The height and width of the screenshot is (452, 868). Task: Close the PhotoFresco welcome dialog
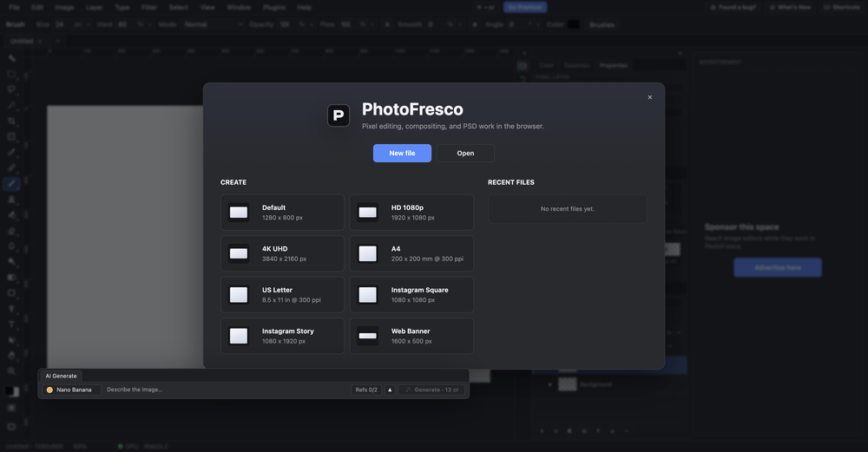tap(650, 97)
